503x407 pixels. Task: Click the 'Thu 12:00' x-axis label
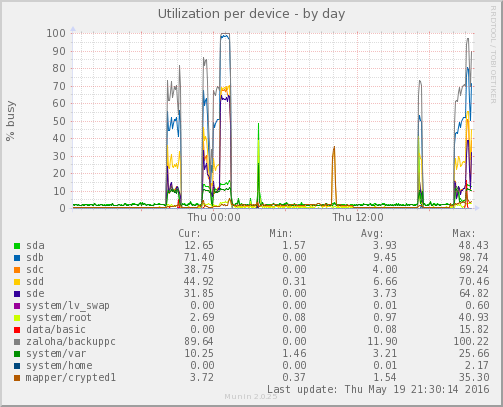[x=358, y=217]
